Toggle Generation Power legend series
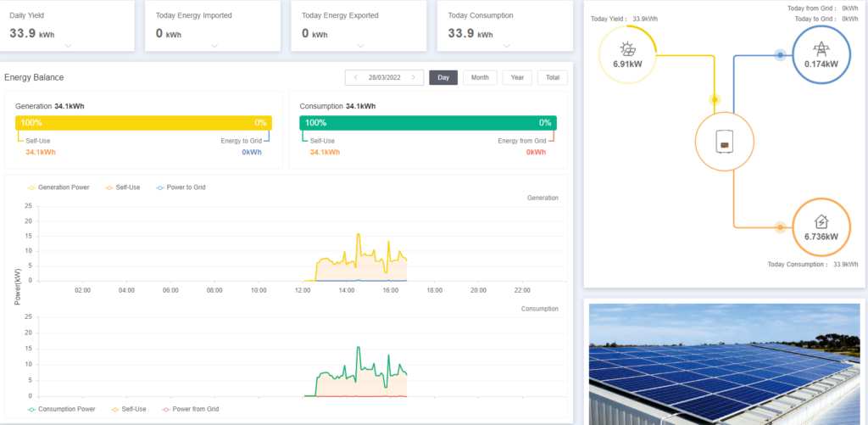The height and width of the screenshot is (425, 868). click(x=59, y=187)
